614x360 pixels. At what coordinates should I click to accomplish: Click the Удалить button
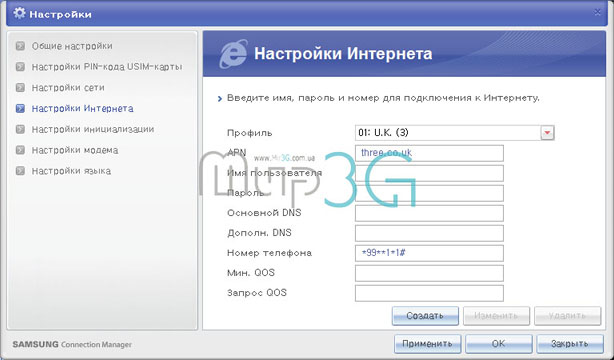(x=567, y=316)
